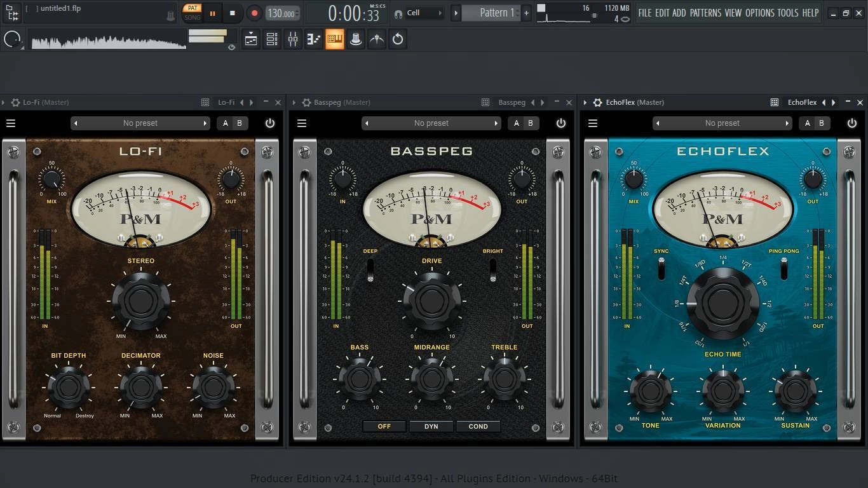
Task: Open the ADD menu
Action: click(679, 13)
